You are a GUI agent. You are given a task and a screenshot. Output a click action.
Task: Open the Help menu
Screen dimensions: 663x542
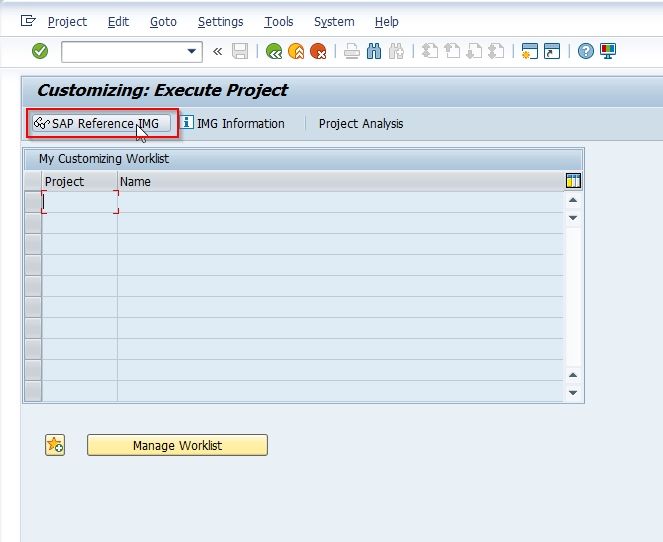point(386,22)
